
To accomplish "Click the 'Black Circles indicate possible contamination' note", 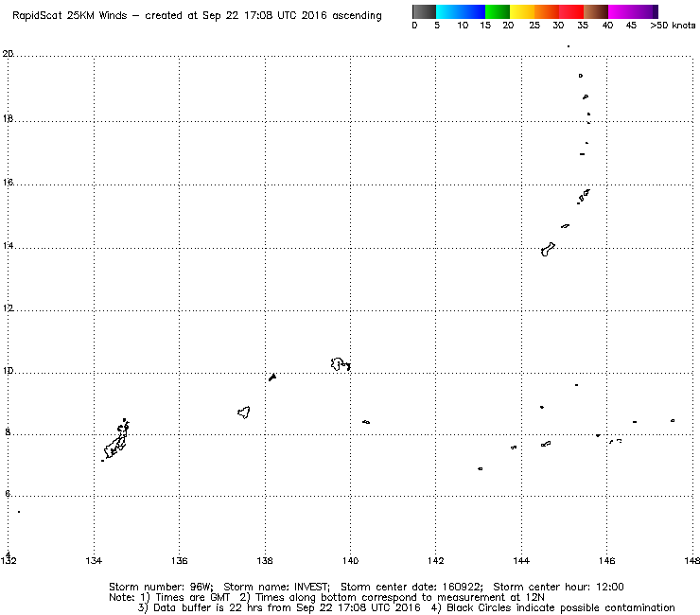I will tap(561, 607).
